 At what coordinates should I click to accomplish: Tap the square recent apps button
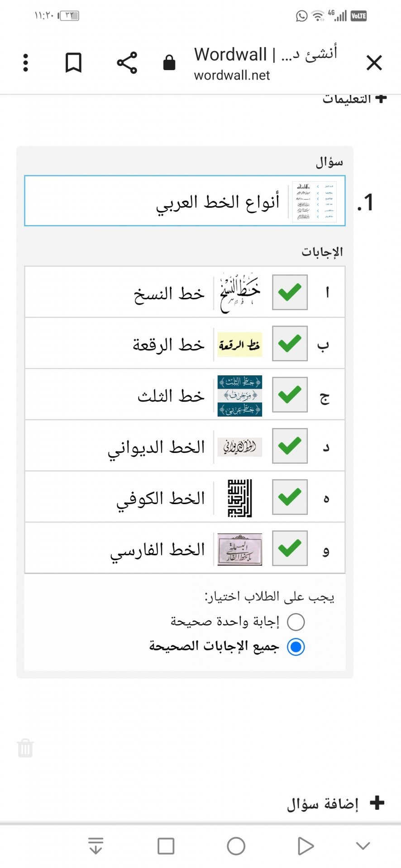click(166, 846)
